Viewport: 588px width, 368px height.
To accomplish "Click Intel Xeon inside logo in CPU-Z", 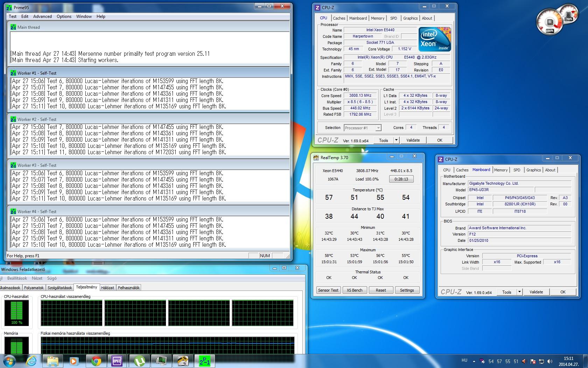I will coord(435,39).
